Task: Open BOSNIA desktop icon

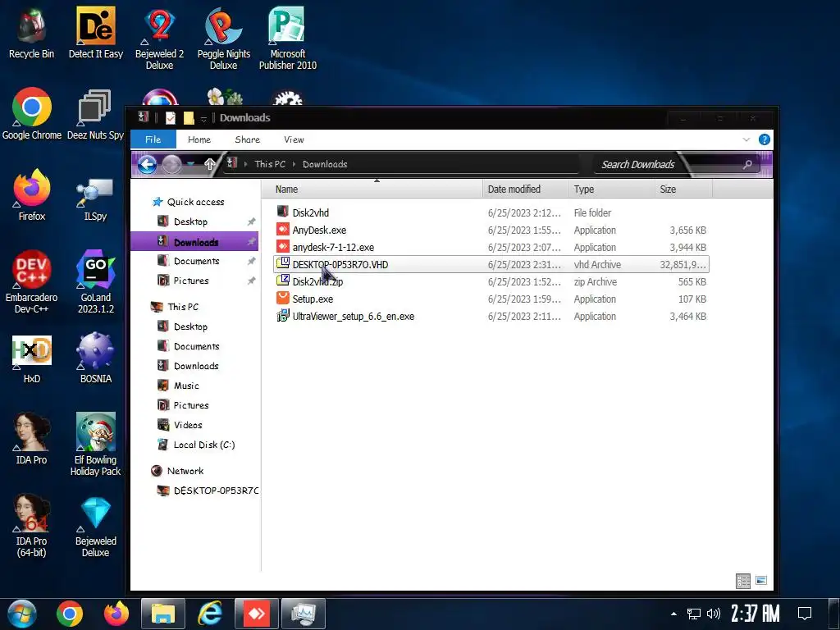Action: click(95, 358)
